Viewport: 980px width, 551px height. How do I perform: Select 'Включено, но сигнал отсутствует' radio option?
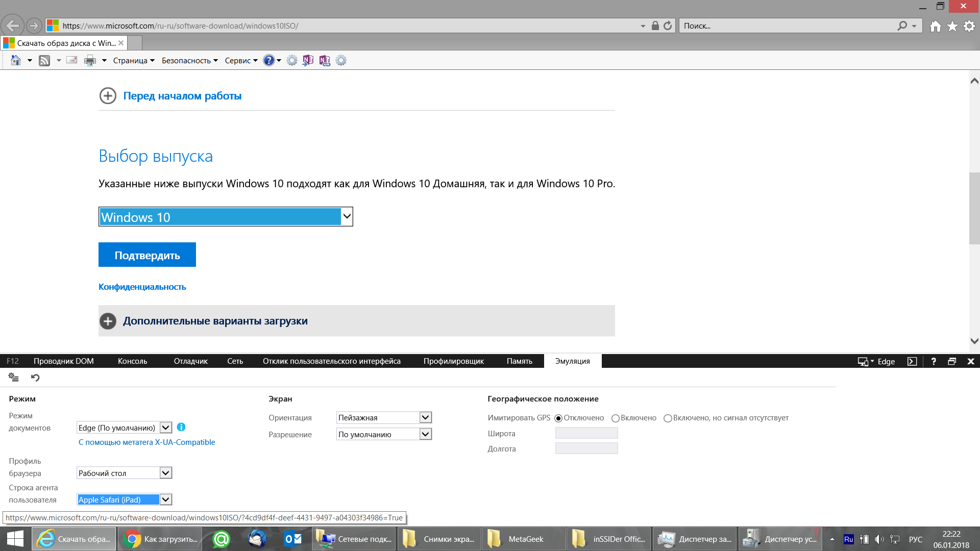[x=668, y=418]
